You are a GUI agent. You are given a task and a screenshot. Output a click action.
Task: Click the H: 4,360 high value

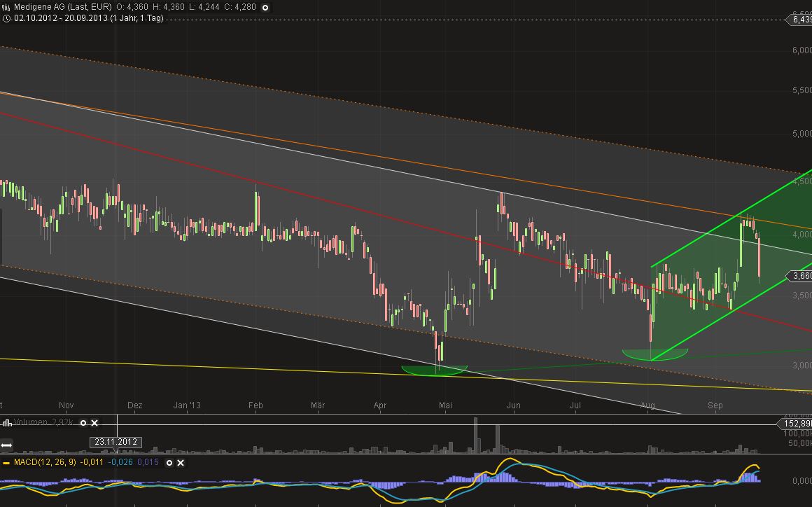(168, 7)
